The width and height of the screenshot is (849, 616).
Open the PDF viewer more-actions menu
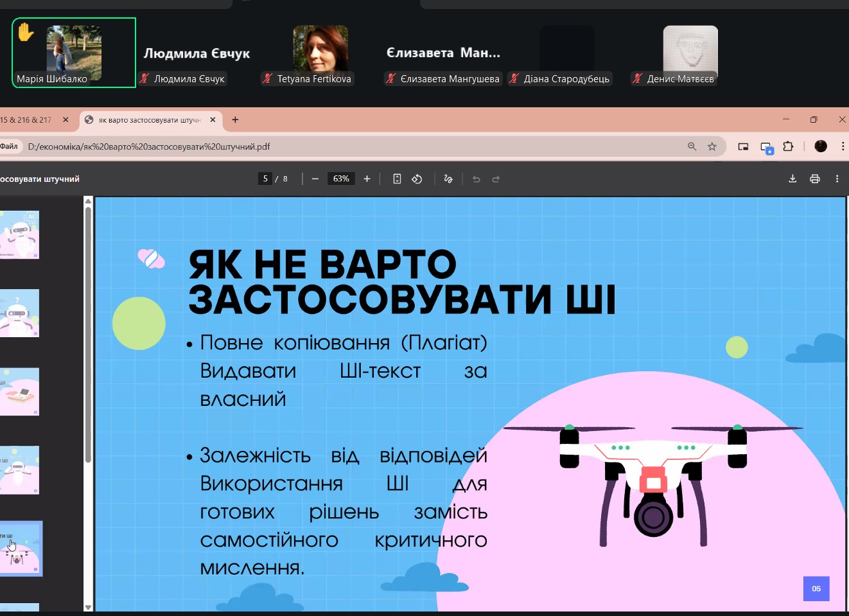(x=837, y=179)
